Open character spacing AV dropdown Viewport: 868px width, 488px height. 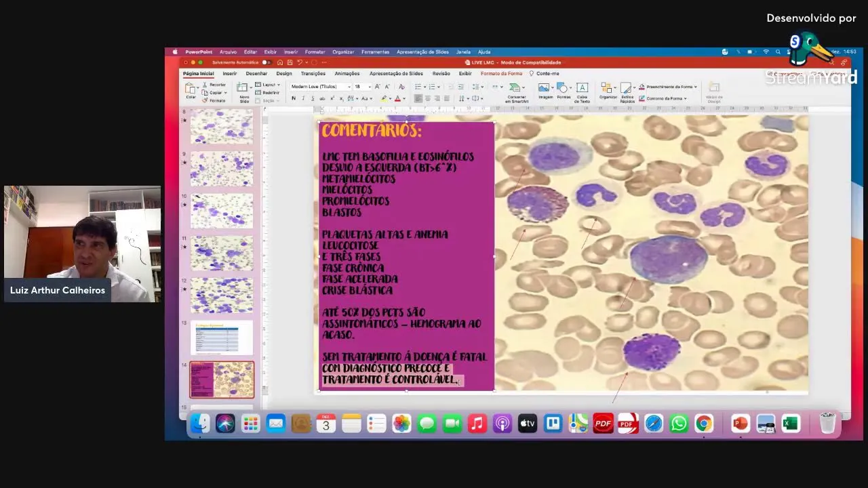(353, 98)
